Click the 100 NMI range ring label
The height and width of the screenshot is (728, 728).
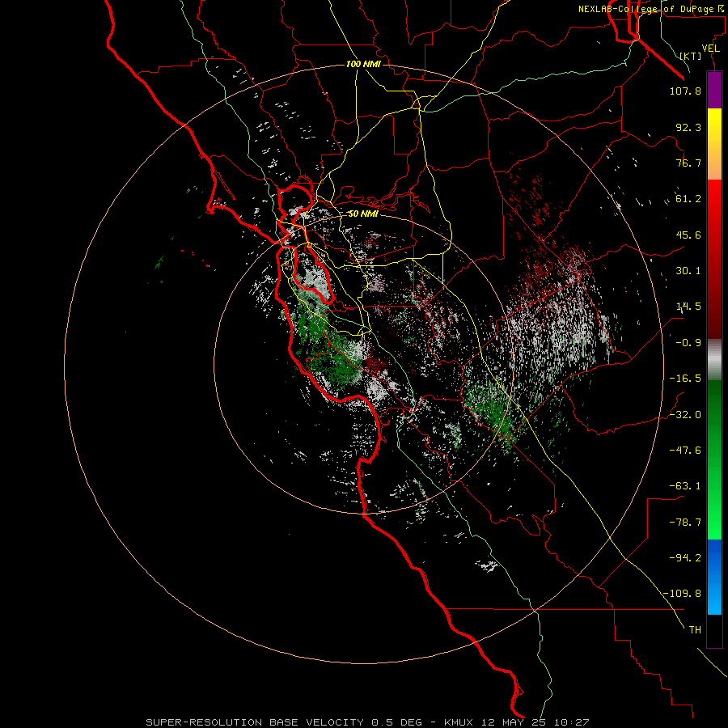(363, 64)
